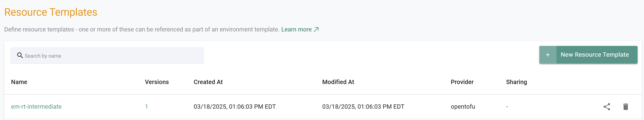
Task: Click the Resource Templates page heading
Action: [51, 12]
